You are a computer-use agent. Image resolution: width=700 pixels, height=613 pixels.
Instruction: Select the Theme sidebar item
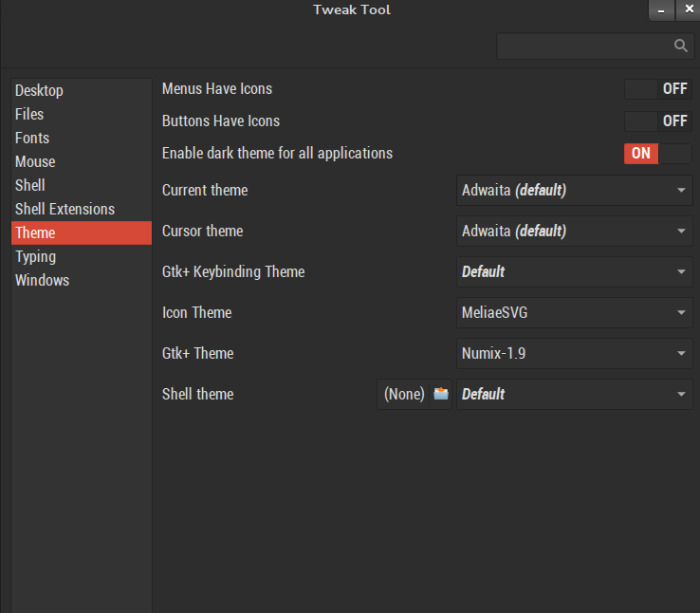point(82,232)
